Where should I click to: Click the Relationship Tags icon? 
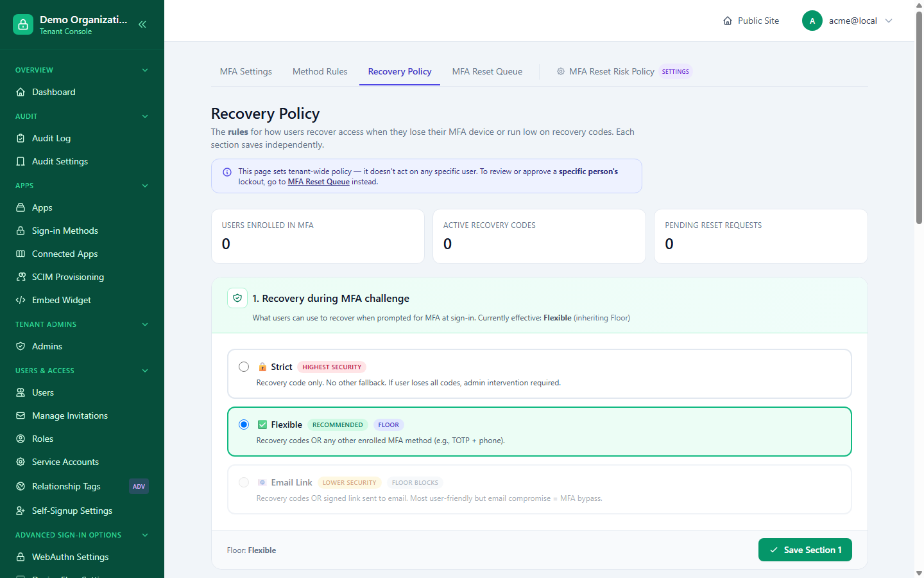(21, 486)
